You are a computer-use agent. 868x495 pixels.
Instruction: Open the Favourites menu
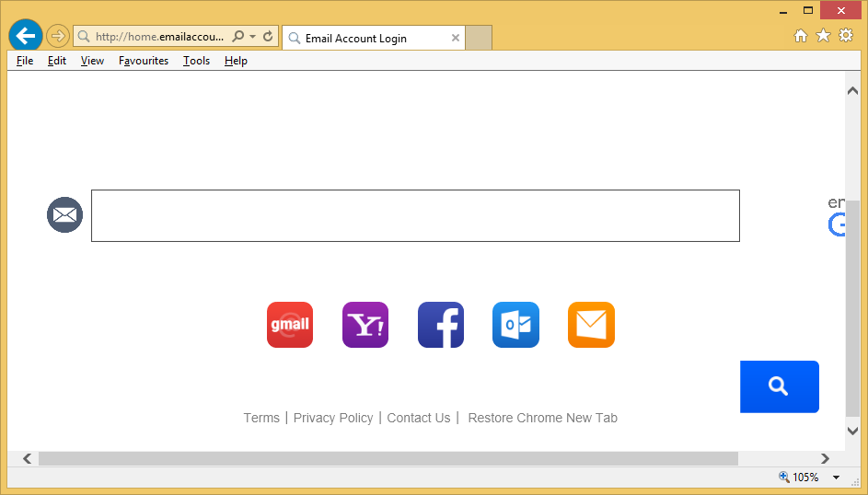[x=144, y=61]
